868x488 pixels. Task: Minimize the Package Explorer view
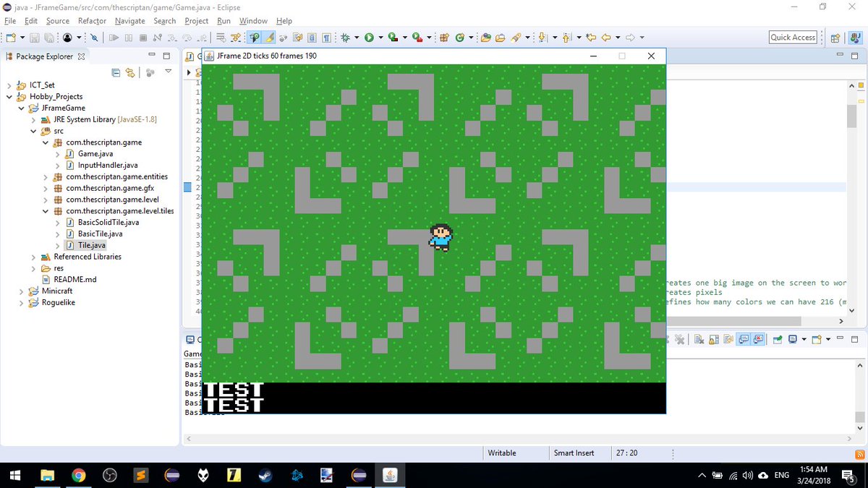coord(152,56)
